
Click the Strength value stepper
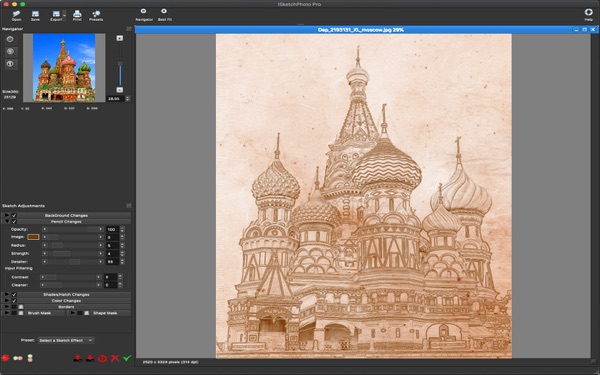(122, 253)
